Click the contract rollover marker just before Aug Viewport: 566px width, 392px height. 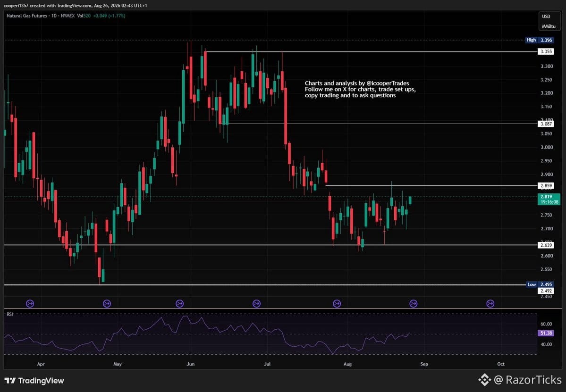click(x=337, y=304)
